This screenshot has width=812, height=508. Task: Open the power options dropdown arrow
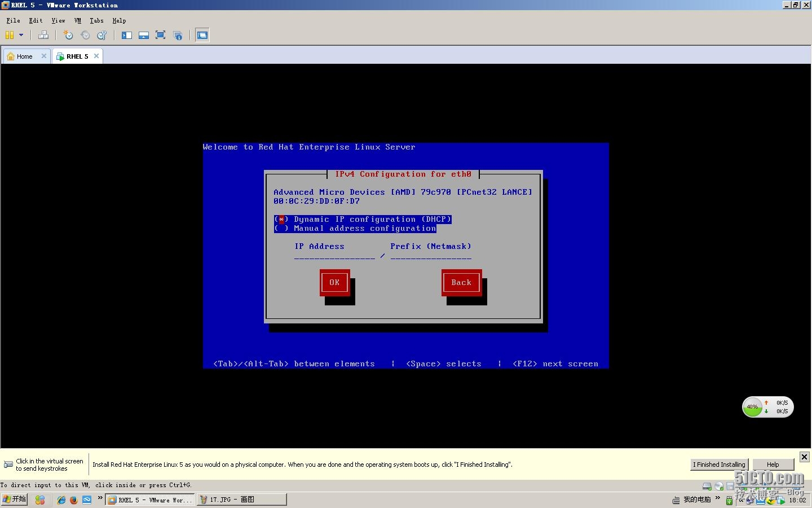point(21,35)
